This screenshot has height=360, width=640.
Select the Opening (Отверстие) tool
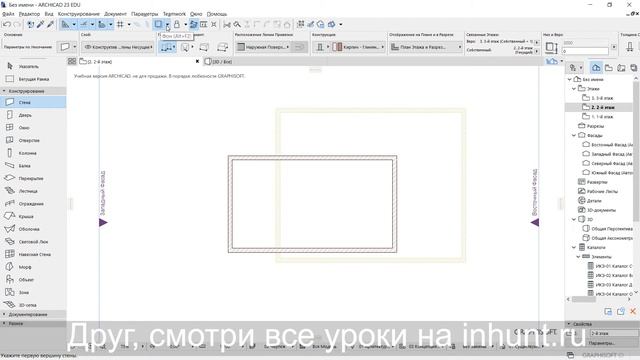point(33,140)
